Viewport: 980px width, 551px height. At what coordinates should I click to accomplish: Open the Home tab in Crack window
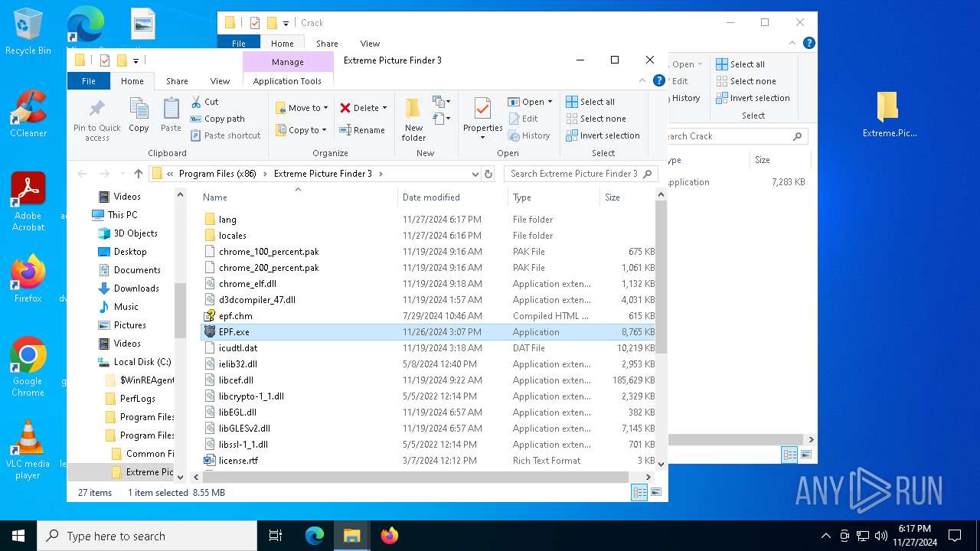coord(282,44)
